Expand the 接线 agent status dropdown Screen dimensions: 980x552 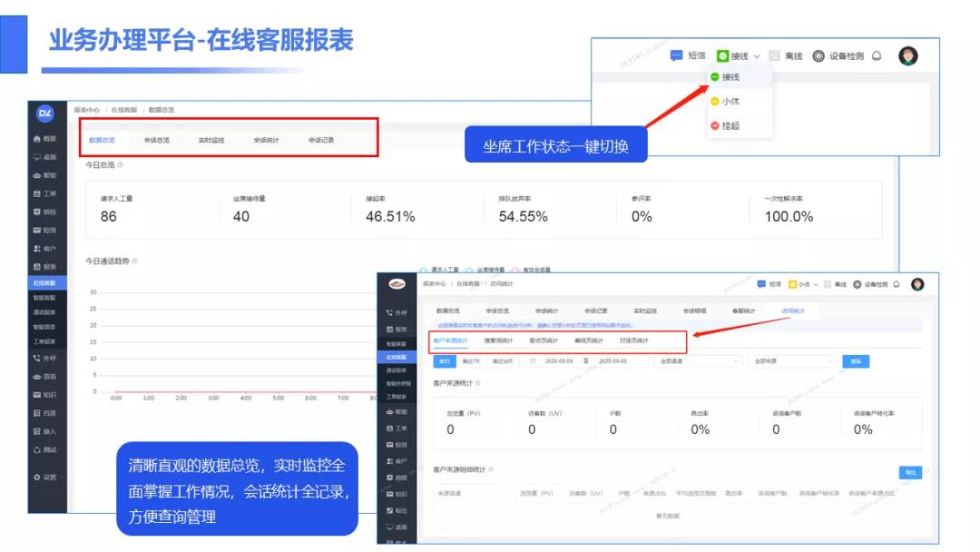[x=739, y=56]
